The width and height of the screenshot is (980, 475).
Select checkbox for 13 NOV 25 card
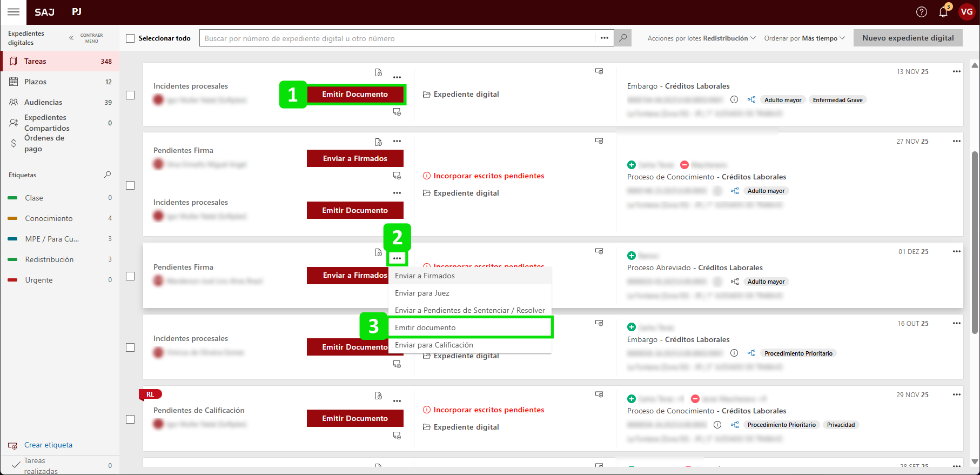(130, 95)
